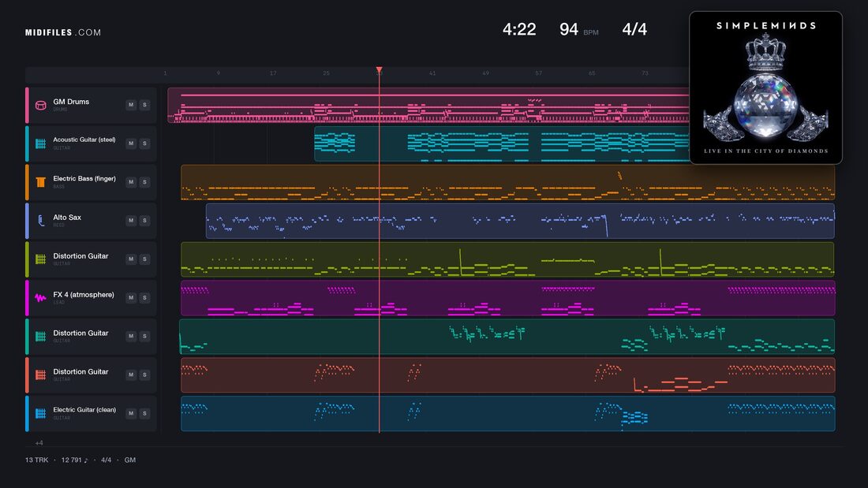
Task: Jump to bar 17 on the ruler
Action: pyautogui.click(x=273, y=73)
